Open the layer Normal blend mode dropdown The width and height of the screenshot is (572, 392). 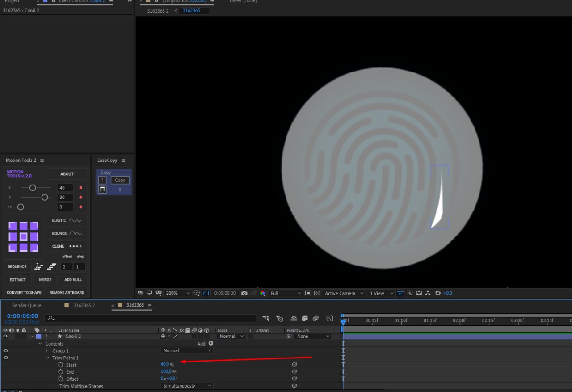coord(231,336)
